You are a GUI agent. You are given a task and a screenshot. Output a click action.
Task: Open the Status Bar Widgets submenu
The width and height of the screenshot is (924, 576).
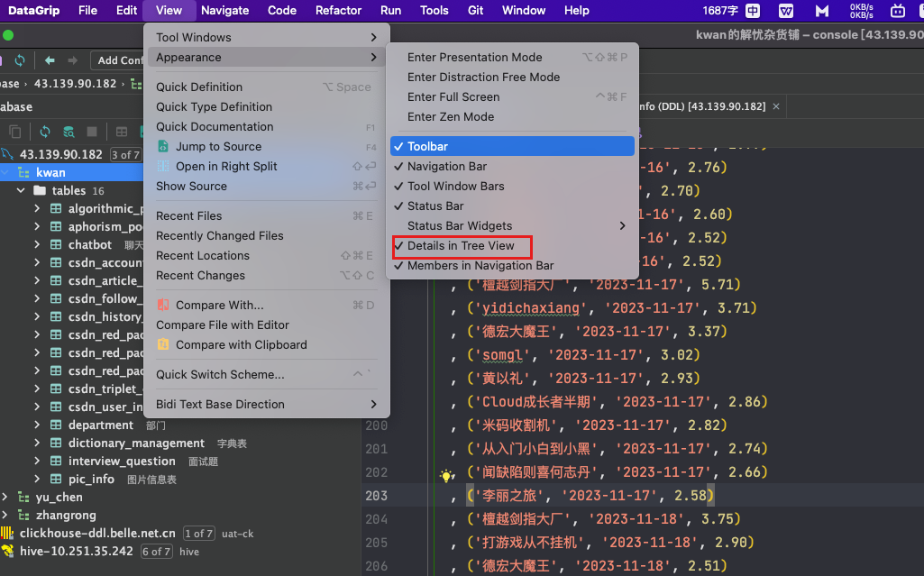click(512, 225)
